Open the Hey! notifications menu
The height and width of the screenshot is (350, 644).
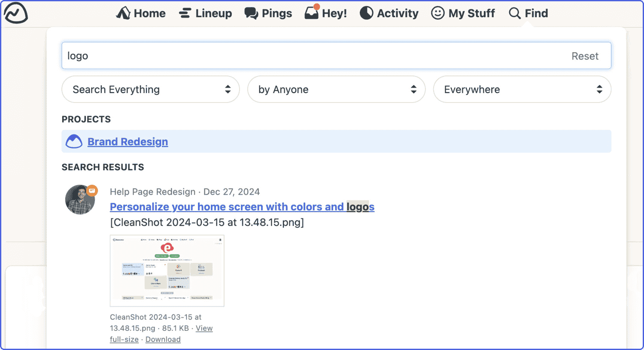coord(325,12)
